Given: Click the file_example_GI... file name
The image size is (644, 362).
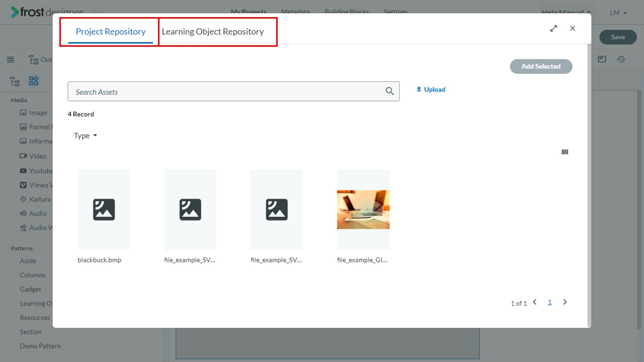Looking at the screenshot, I should tap(362, 260).
